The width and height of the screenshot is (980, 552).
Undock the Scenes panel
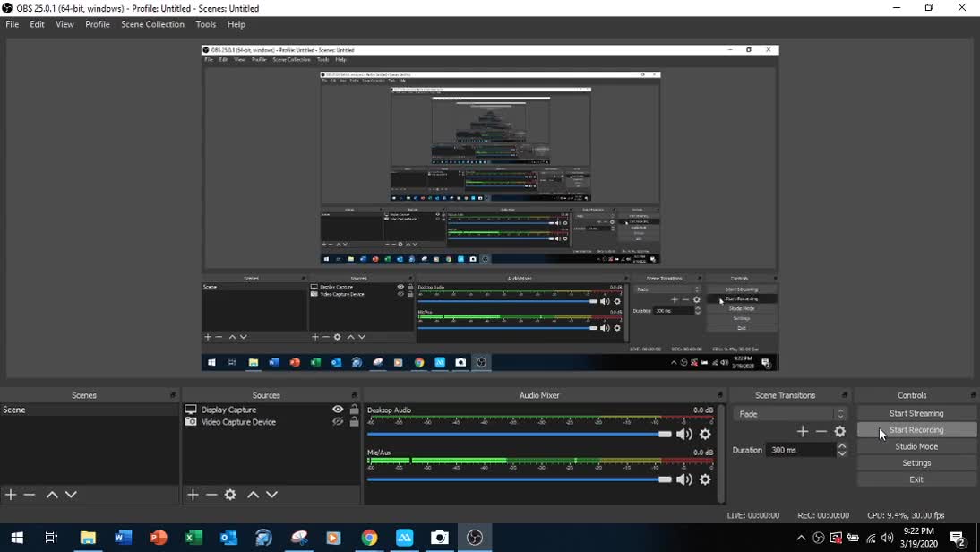[x=173, y=395]
